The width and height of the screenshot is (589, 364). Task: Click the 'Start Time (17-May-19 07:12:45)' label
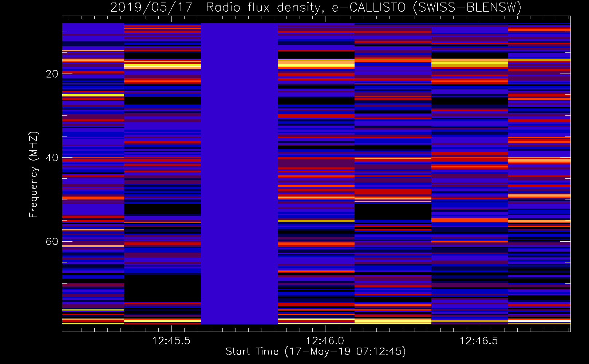coord(316,352)
